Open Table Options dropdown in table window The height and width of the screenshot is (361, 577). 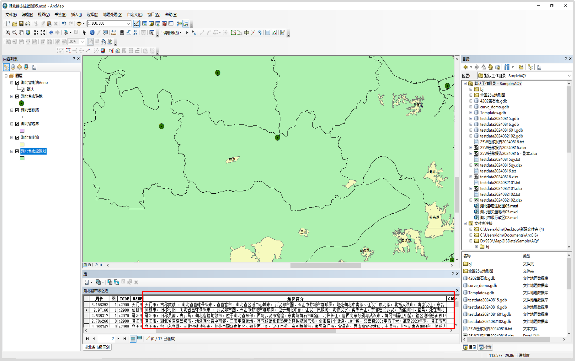[88, 282]
